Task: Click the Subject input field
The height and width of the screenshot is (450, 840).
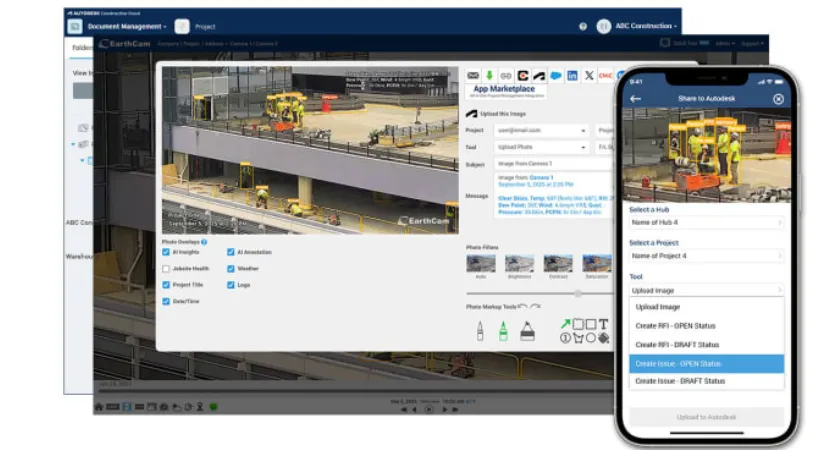Action: [x=553, y=163]
